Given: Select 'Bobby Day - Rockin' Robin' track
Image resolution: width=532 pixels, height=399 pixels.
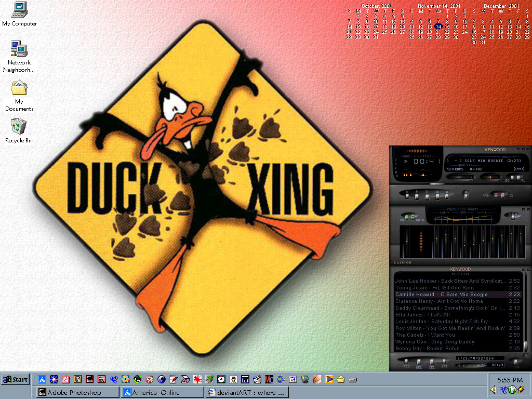Looking at the screenshot, I should click(x=457, y=349).
